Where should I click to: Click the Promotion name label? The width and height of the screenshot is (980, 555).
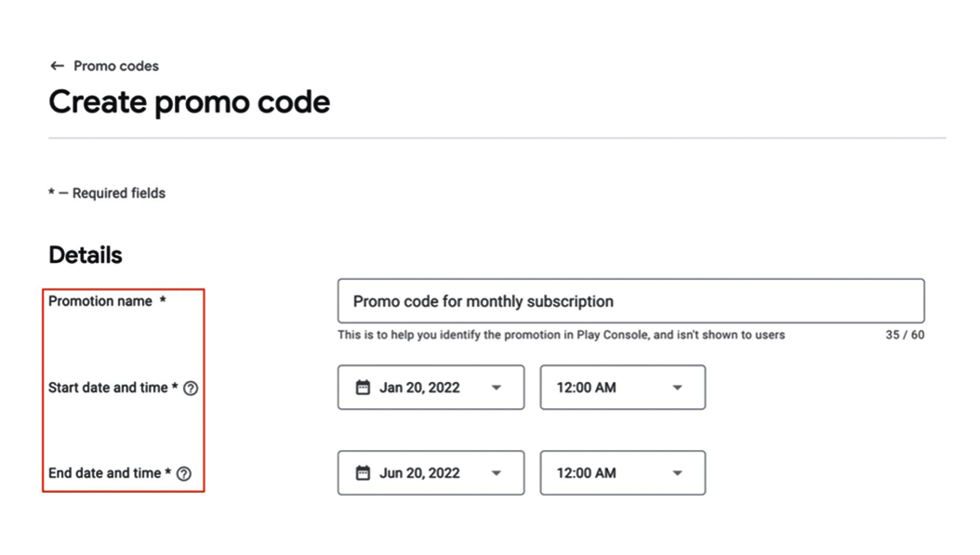pos(100,301)
